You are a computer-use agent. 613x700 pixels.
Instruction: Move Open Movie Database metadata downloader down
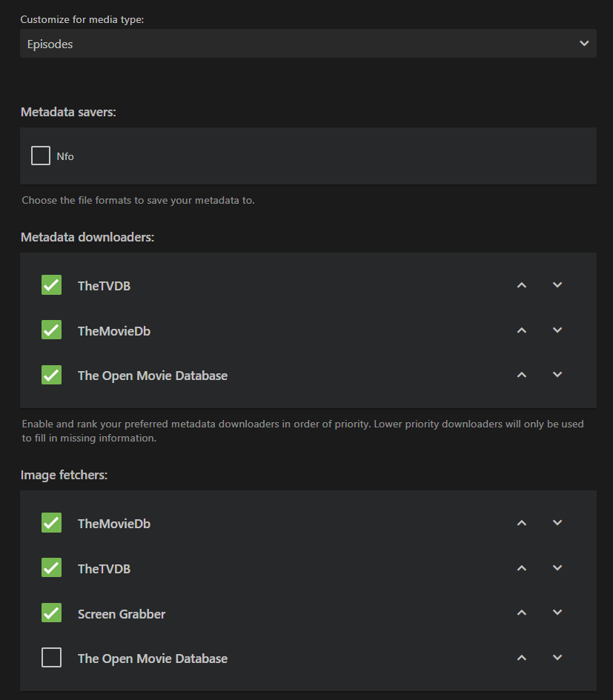(557, 375)
